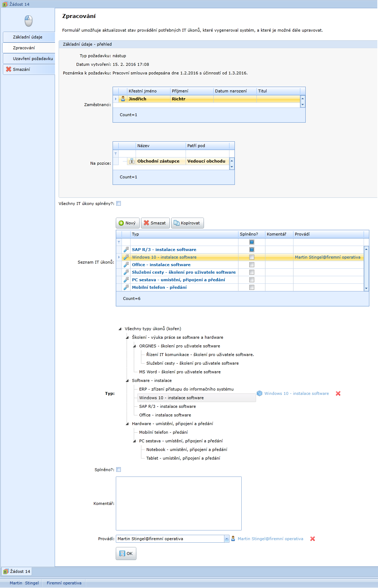Check Splněno for Office - instalace software
The height and width of the screenshot is (588, 378).
pos(252,265)
